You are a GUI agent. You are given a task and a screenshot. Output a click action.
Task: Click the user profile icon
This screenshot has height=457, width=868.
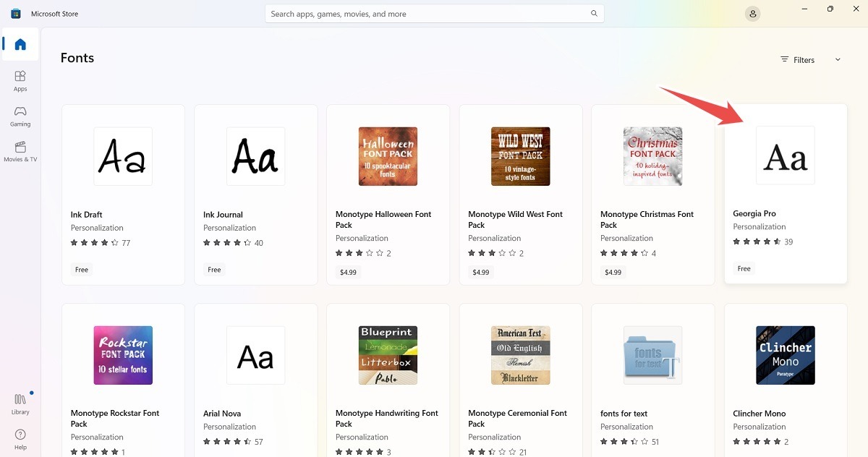coord(752,13)
